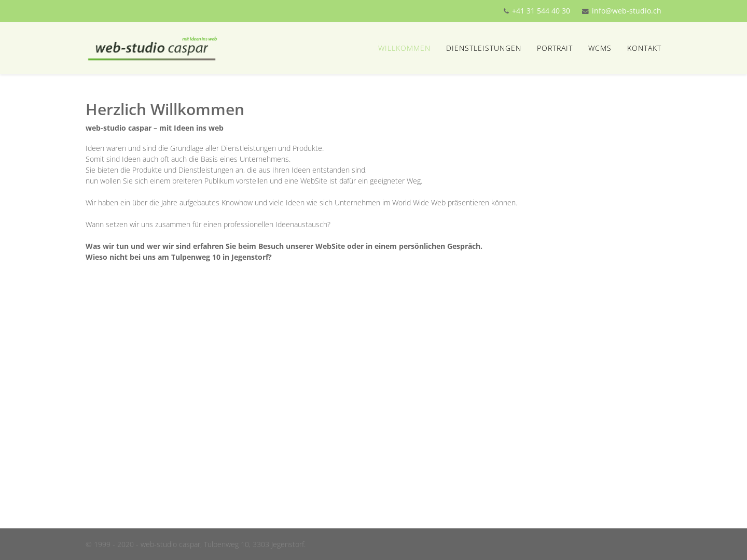
Task: Click the 'Wann setzen wir uns zusammen' question
Action: (x=208, y=225)
